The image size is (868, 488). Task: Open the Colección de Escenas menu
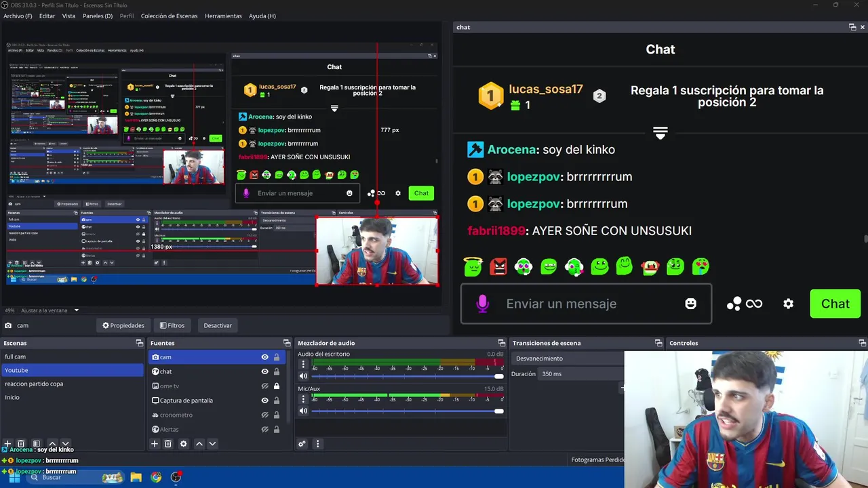click(x=169, y=16)
